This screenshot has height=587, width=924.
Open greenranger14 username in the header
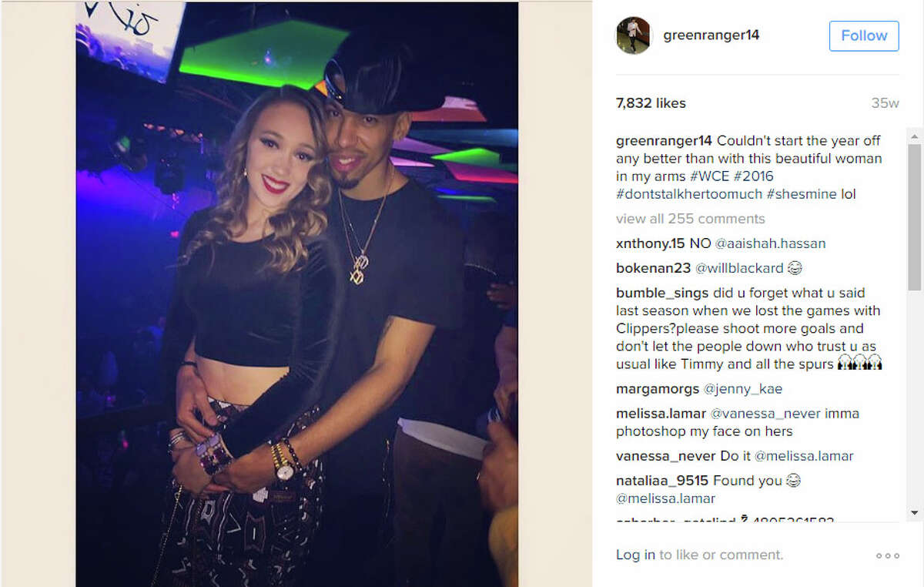tap(711, 35)
